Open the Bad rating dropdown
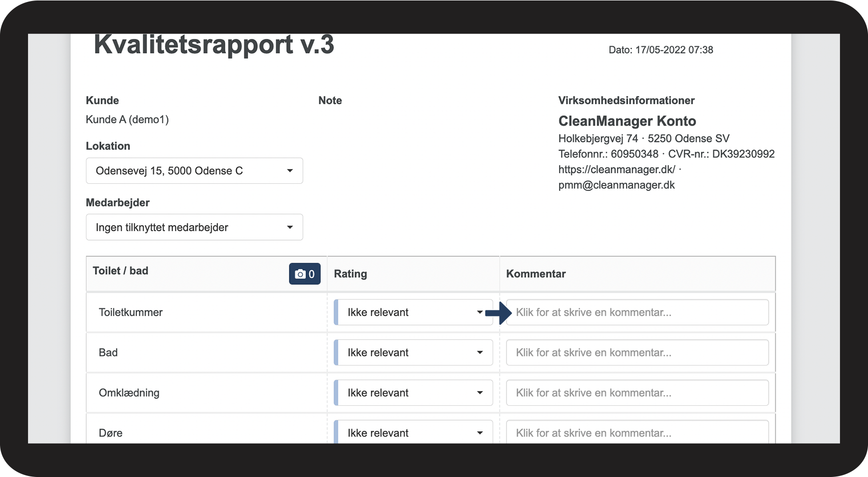Viewport: 868px width, 477px height. click(x=413, y=353)
